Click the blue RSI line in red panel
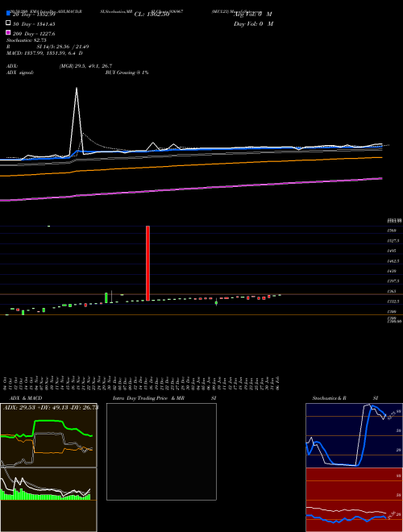Viewport: 403px width, 532px height. (x=345, y=519)
